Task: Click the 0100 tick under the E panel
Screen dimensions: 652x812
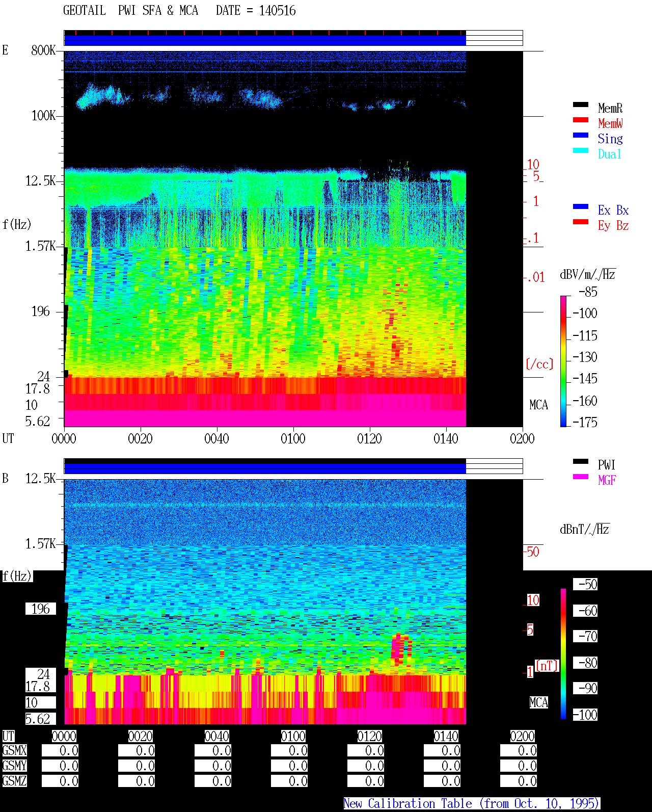Action: pyautogui.click(x=293, y=438)
